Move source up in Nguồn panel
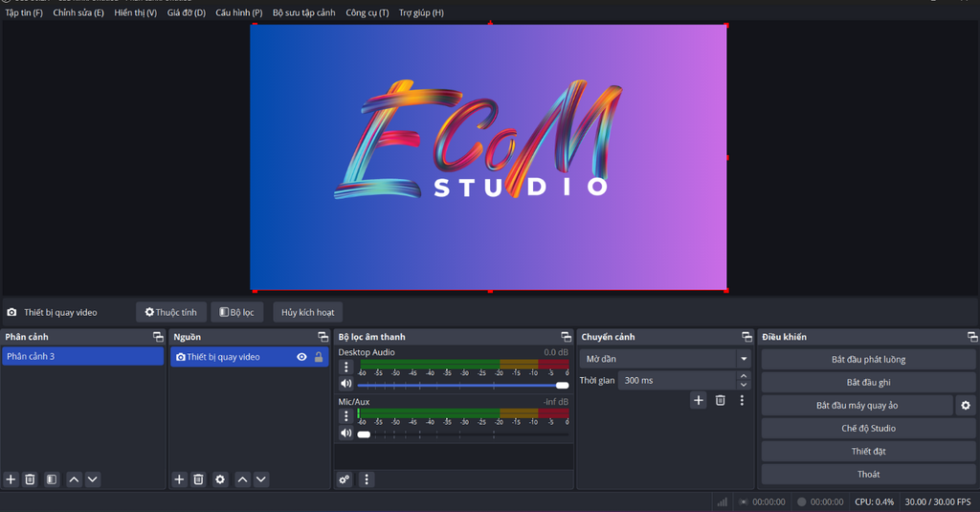Screen dimensions: 980x512 tap(242, 479)
